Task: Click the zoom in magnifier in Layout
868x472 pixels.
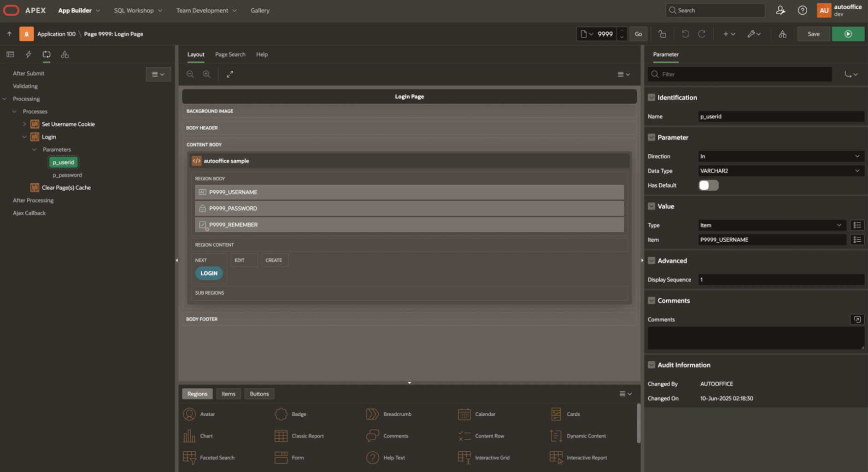Action: click(206, 74)
